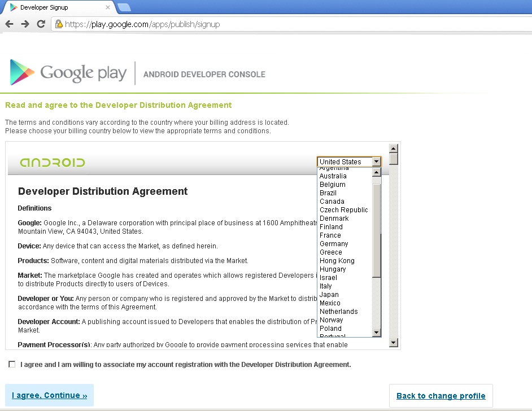Select Canada in the country list
This screenshot has width=532, height=411.
click(x=345, y=202)
